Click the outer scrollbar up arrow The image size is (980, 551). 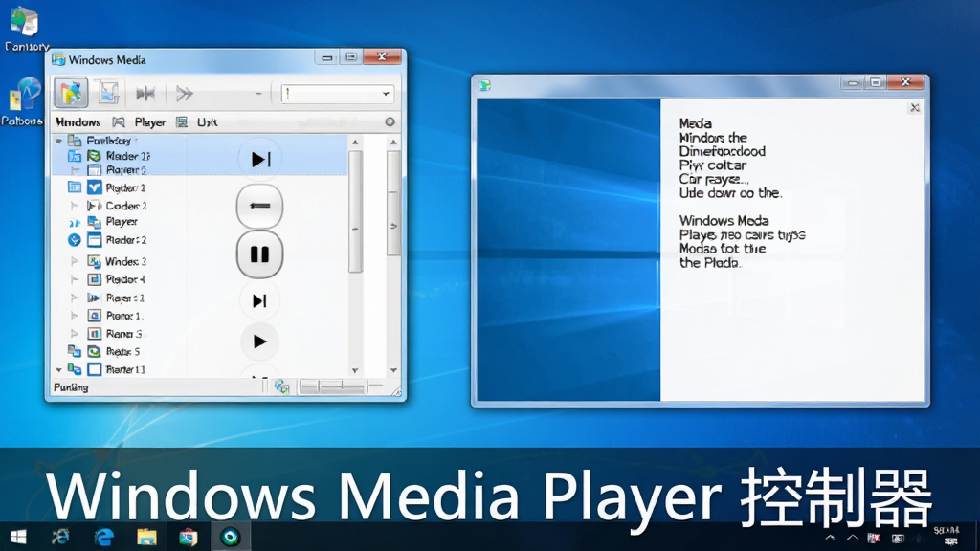click(x=393, y=143)
